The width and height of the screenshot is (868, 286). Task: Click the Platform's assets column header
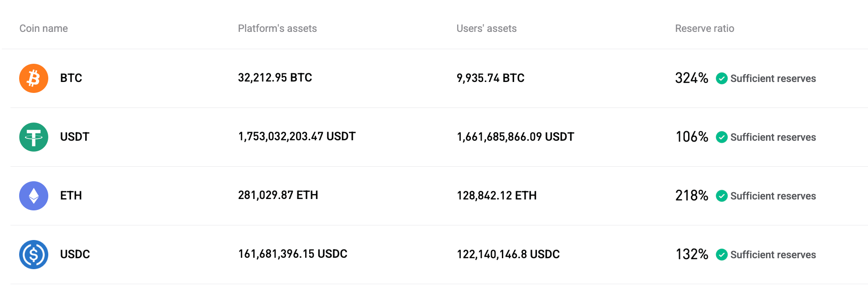(x=277, y=28)
